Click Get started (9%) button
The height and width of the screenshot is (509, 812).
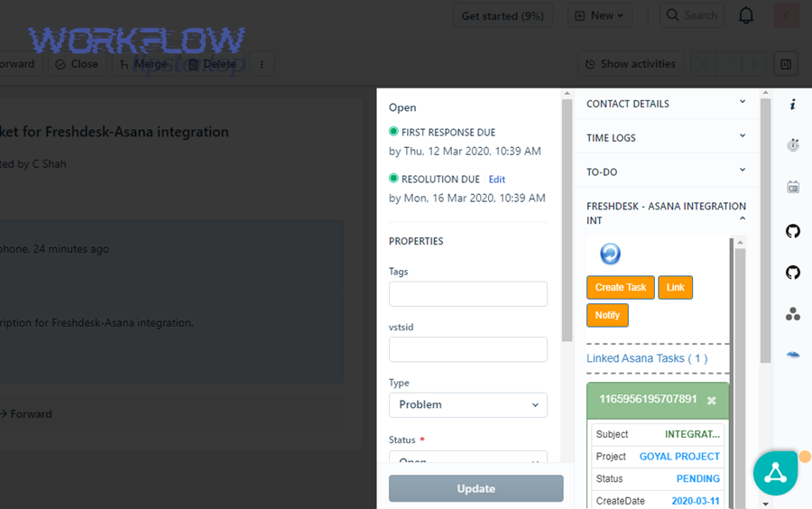(503, 15)
